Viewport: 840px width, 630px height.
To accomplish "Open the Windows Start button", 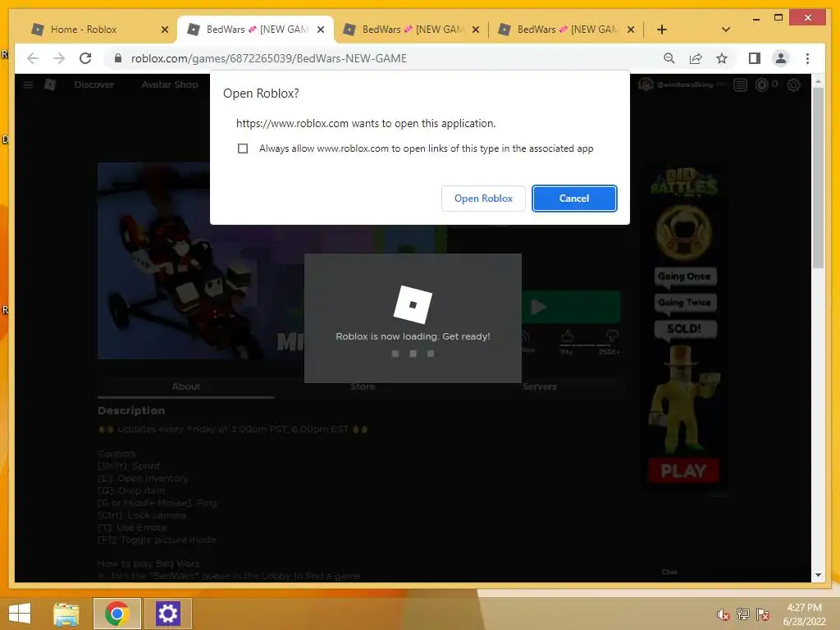I will pos(20,613).
